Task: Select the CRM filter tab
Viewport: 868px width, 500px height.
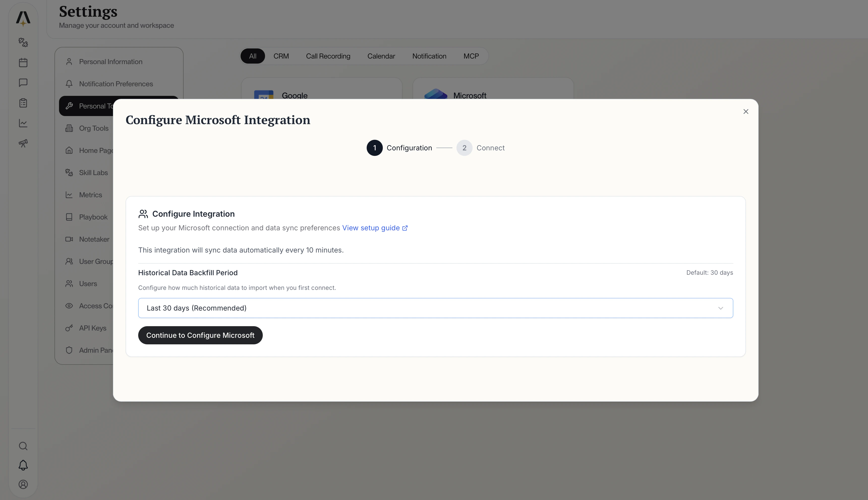Action: pyautogui.click(x=281, y=56)
